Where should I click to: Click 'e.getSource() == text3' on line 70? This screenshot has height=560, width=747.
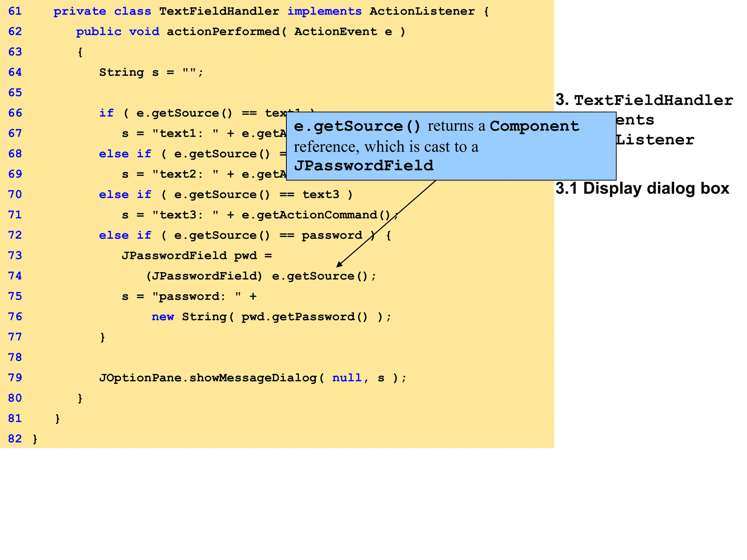coord(257,195)
